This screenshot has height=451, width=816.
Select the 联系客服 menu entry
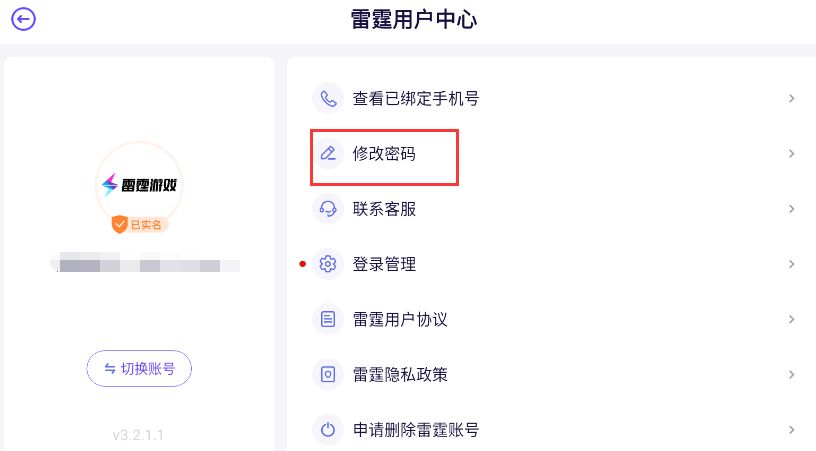click(384, 209)
